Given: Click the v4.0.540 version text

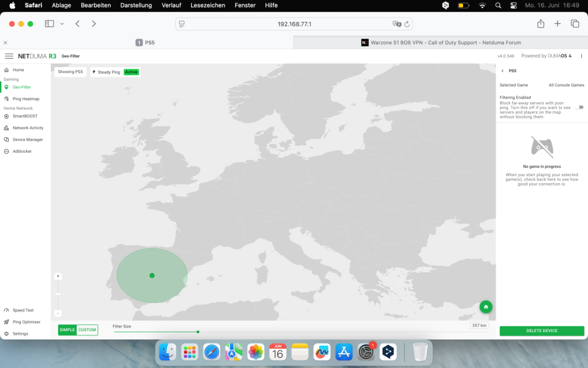Looking at the screenshot, I should [506, 56].
